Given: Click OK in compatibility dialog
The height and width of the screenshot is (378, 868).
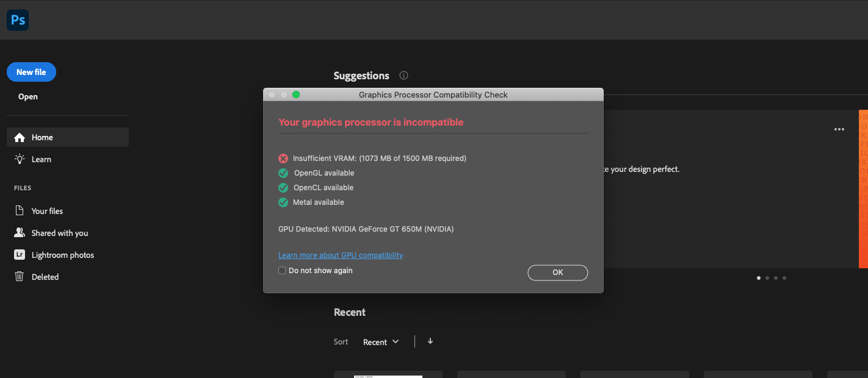Looking at the screenshot, I should pyautogui.click(x=558, y=273).
